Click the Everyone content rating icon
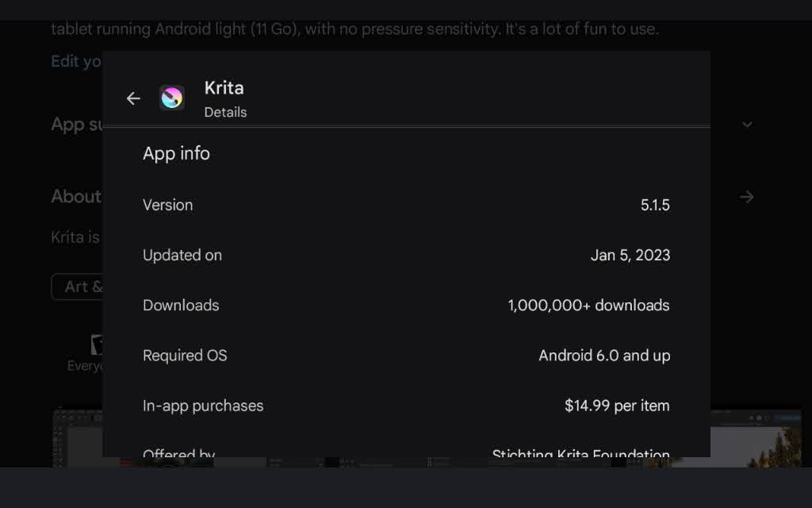 tap(95, 345)
